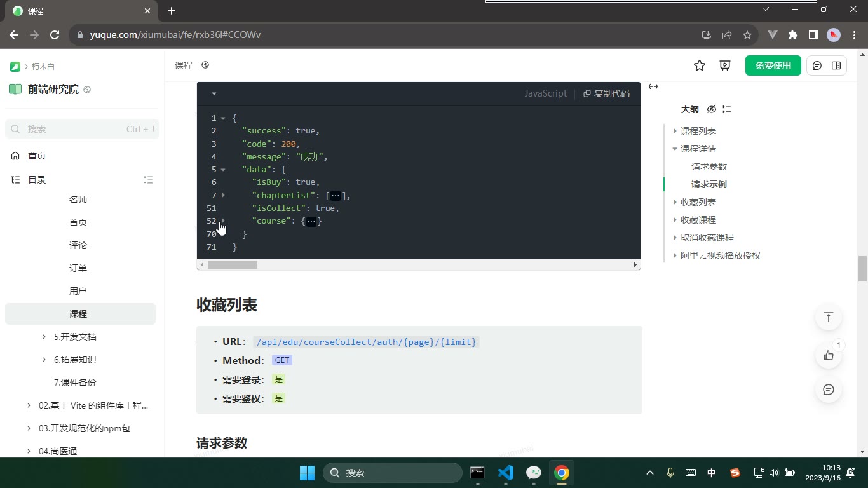The image size is (868, 488).
Task: Star this document to favorites
Action: [700, 65]
